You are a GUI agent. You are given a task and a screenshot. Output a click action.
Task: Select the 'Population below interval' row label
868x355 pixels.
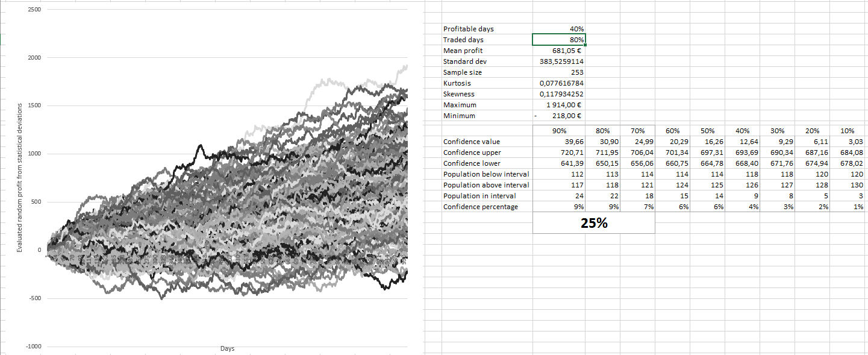click(487, 174)
